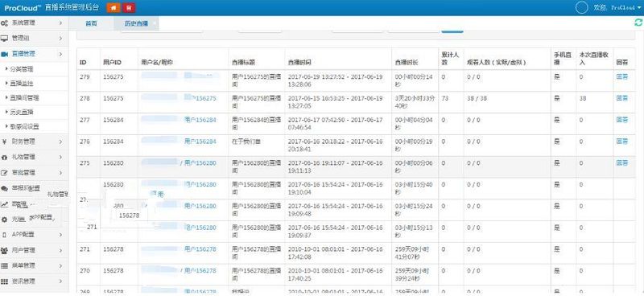Screen dimensions: 644x308
Task: Select the 历史直播 tab
Action: pos(136,23)
